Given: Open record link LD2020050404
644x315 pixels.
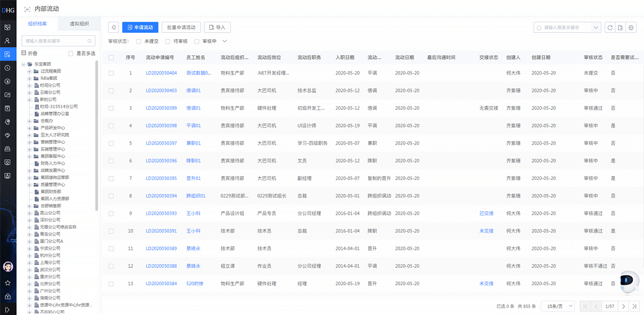Looking at the screenshot, I should coord(161,73).
